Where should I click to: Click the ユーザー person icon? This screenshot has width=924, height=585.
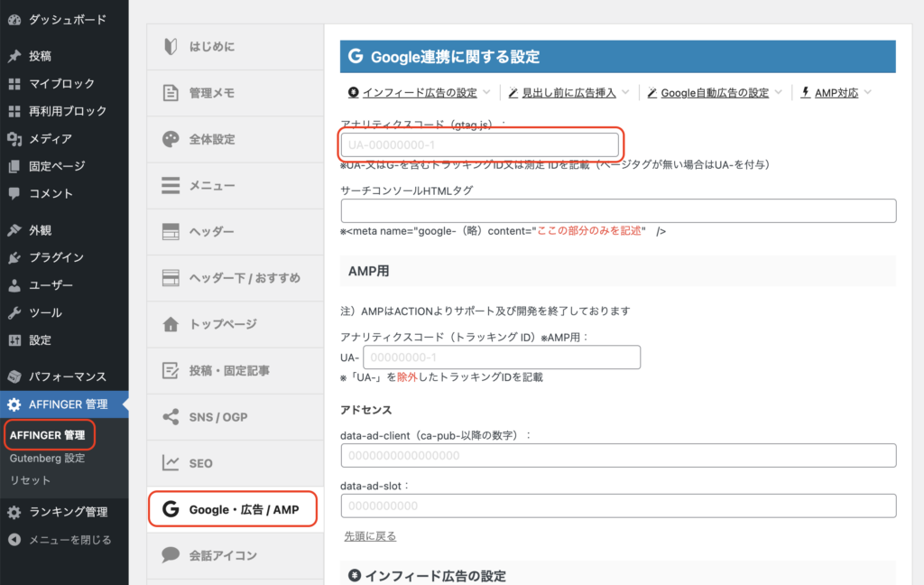click(14, 285)
